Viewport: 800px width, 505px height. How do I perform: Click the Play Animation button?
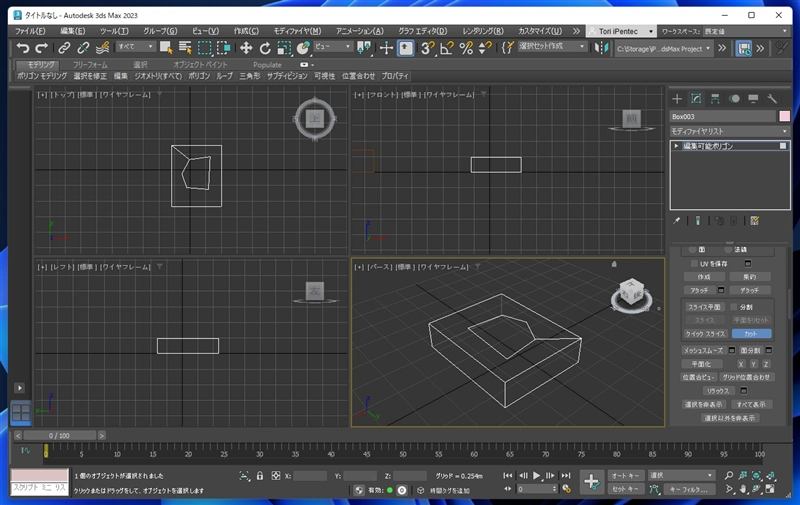[x=537, y=475]
